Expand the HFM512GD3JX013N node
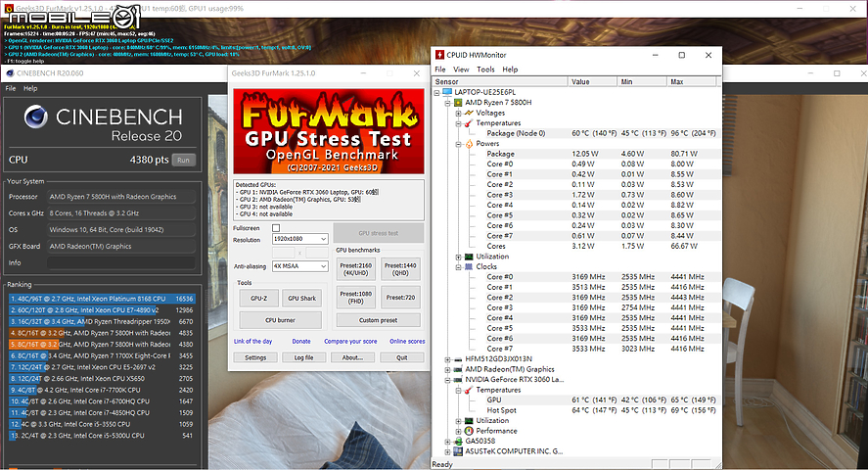The width and height of the screenshot is (868, 470). click(x=447, y=359)
